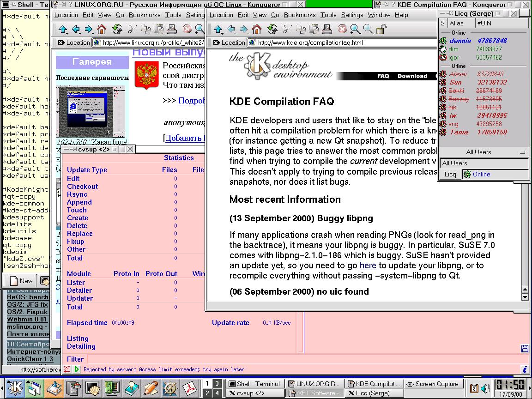Open the file cabinet icon on the panel
Image resolution: width=532 pixels, height=399 pixels.
tap(73, 388)
